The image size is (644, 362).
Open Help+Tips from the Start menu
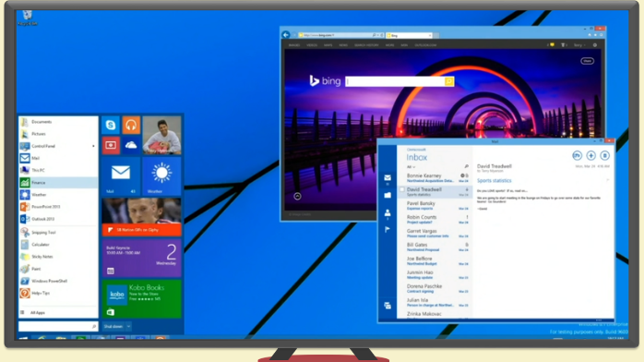click(x=58, y=293)
